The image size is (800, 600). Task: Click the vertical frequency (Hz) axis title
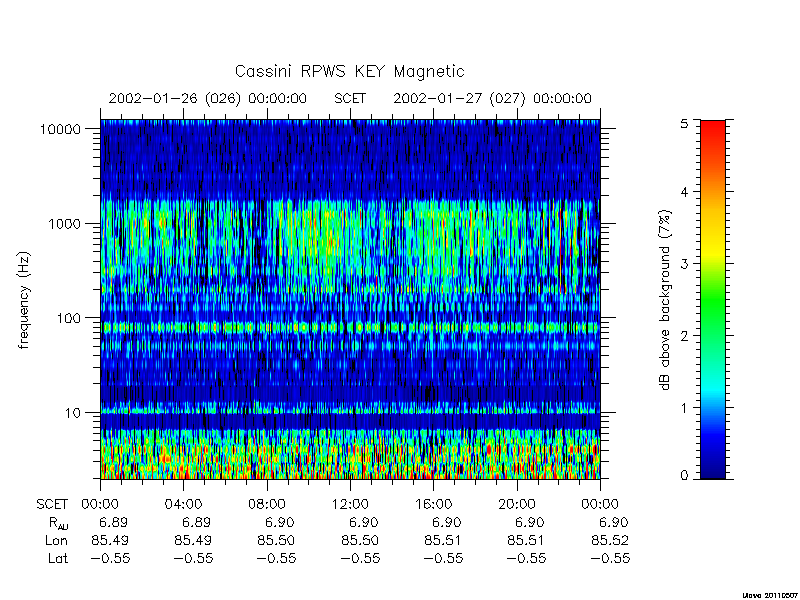[x=24, y=300]
